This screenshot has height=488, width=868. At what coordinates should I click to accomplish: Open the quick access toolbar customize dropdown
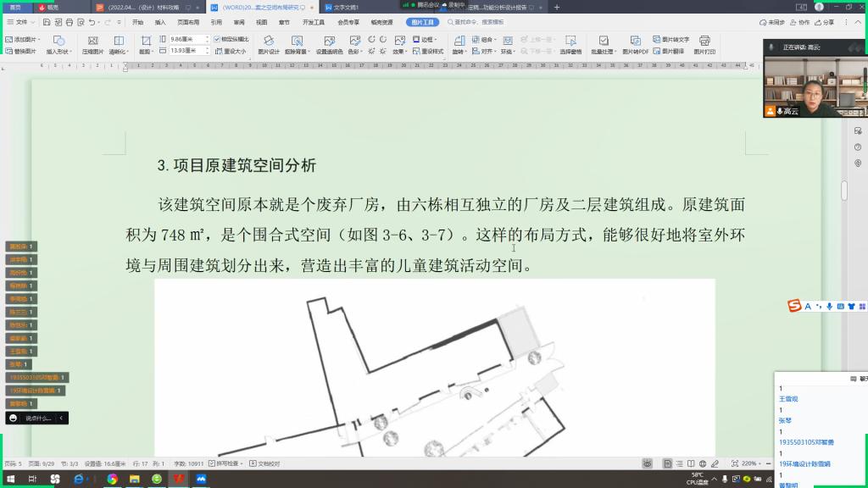(x=119, y=22)
